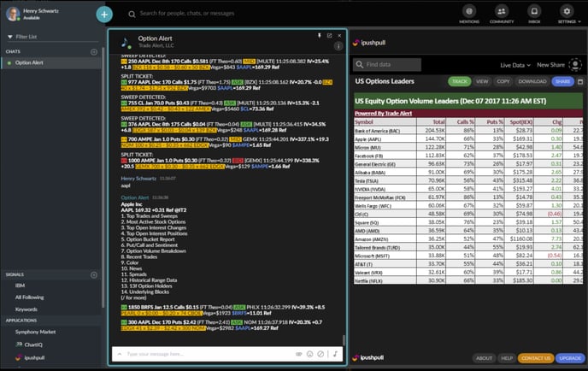Pop out the Option Alert chat window
588x371 pixels.
[329, 36]
